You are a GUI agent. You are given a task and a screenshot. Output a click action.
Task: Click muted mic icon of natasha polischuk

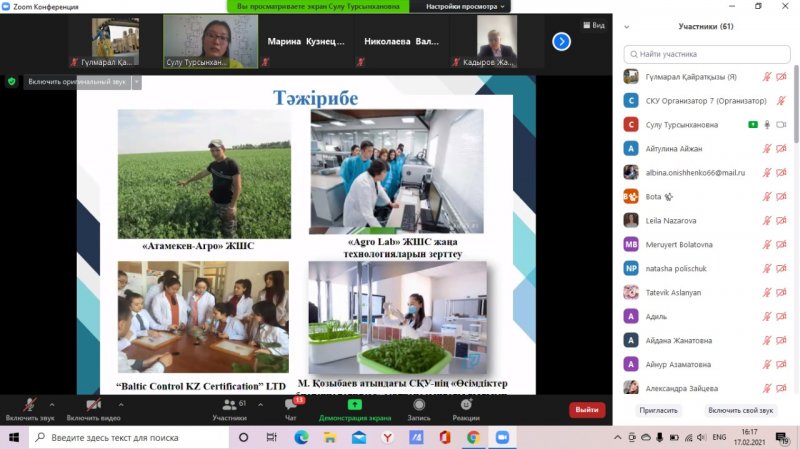point(767,268)
